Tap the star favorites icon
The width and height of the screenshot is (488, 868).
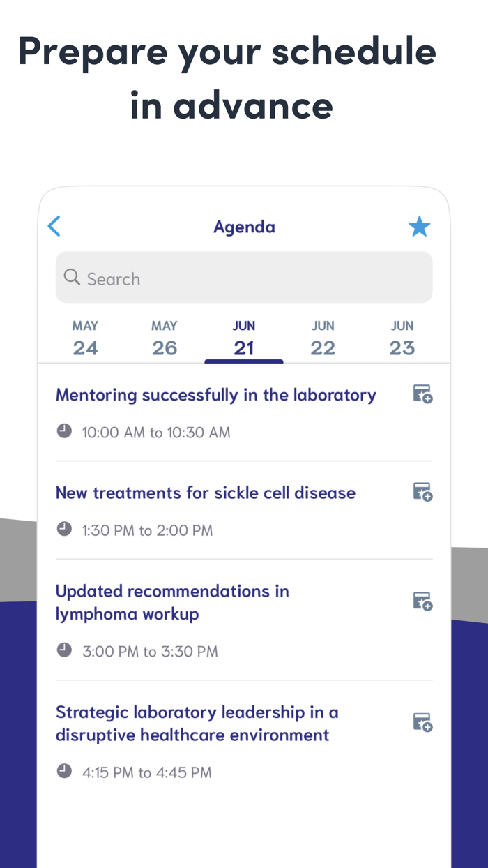click(x=419, y=227)
